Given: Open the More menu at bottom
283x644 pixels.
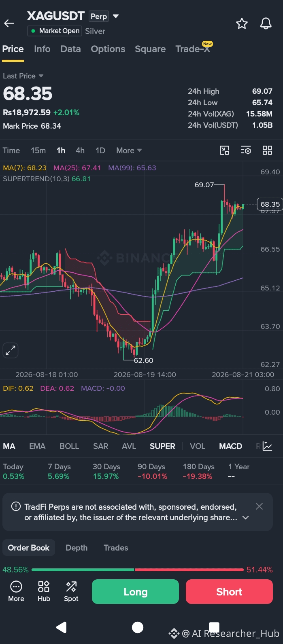Looking at the screenshot, I should pos(16,591).
